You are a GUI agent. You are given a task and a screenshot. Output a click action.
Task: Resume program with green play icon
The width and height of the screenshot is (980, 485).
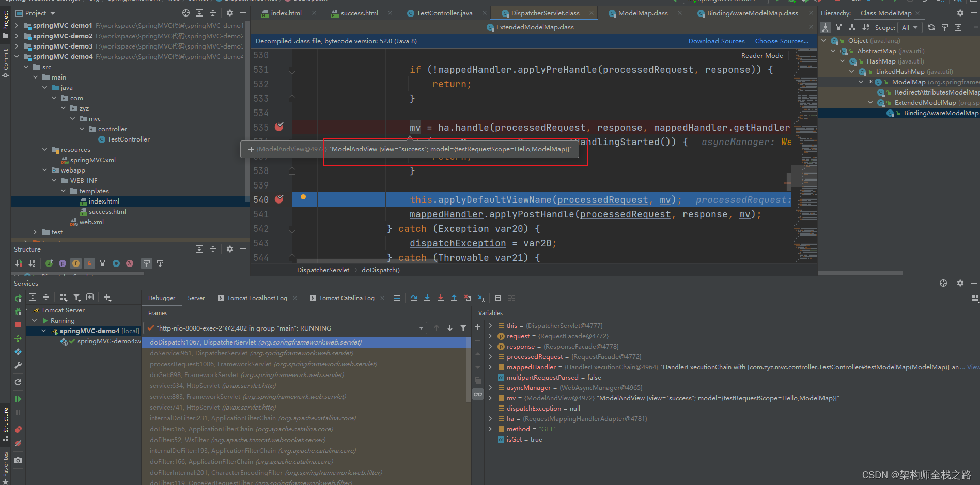pos(18,399)
